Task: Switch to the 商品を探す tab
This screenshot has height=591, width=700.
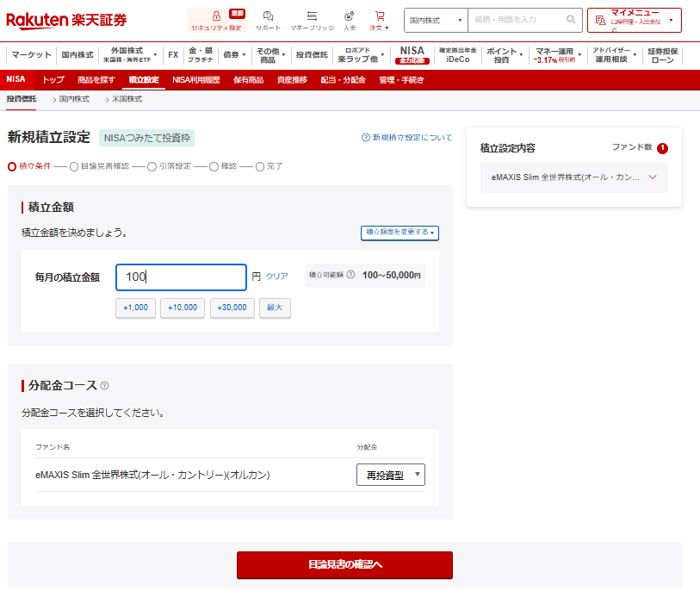Action: click(x=96, y=80)
